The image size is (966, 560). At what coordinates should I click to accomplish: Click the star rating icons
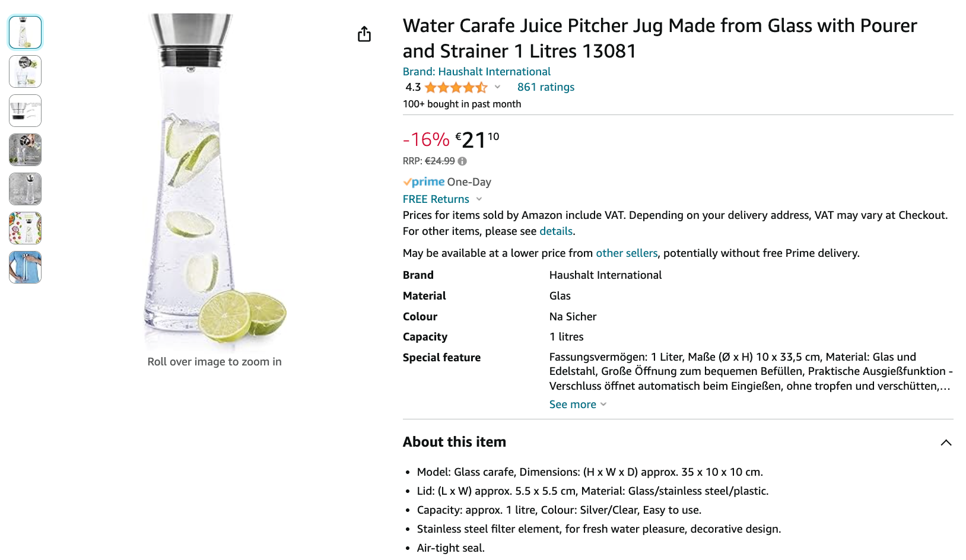pos(456,88)
